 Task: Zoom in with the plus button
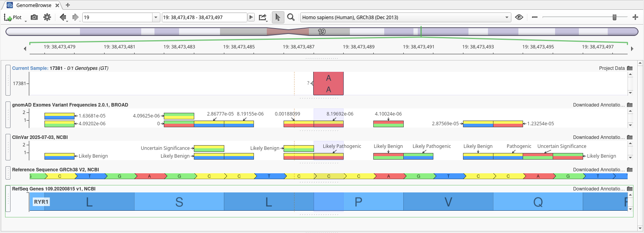(x=635, y=17)
